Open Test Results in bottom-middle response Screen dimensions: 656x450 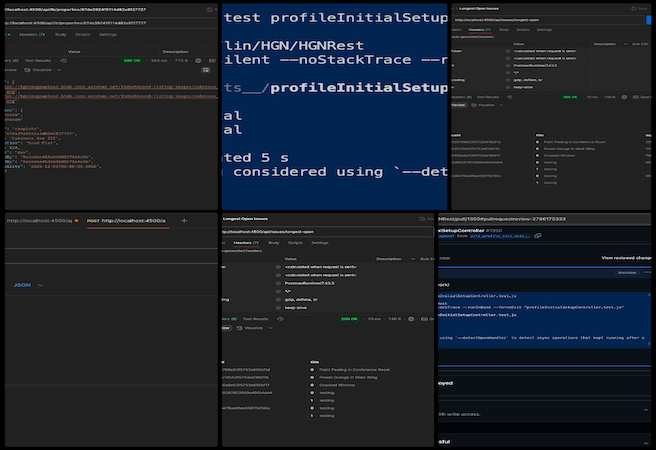(x=255, y=319)
